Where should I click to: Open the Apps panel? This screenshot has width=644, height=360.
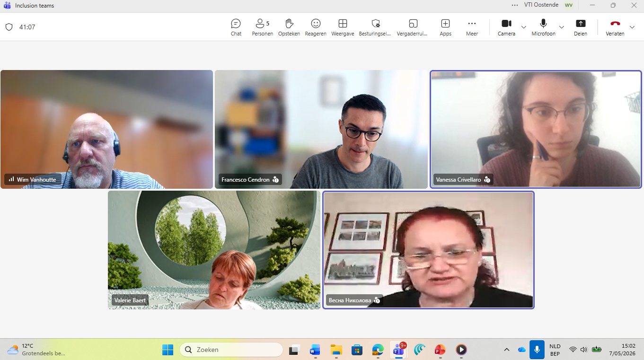click(x=445, y=27)
